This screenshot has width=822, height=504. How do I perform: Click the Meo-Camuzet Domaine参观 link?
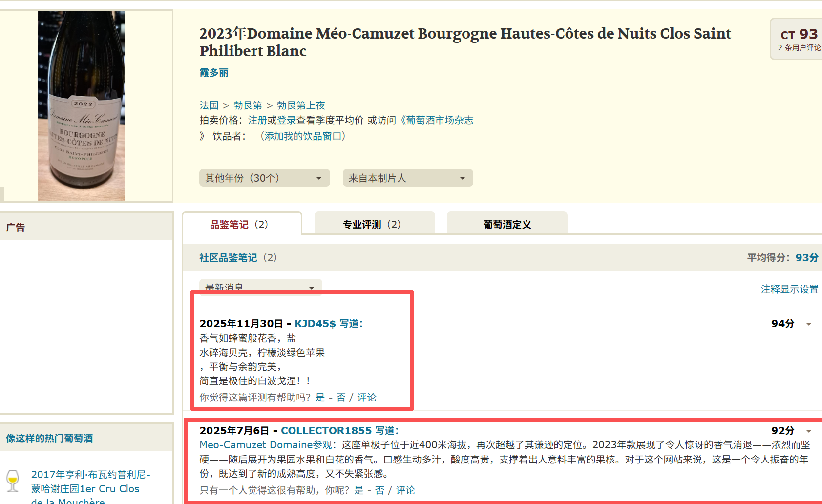(x=266, y=445)
